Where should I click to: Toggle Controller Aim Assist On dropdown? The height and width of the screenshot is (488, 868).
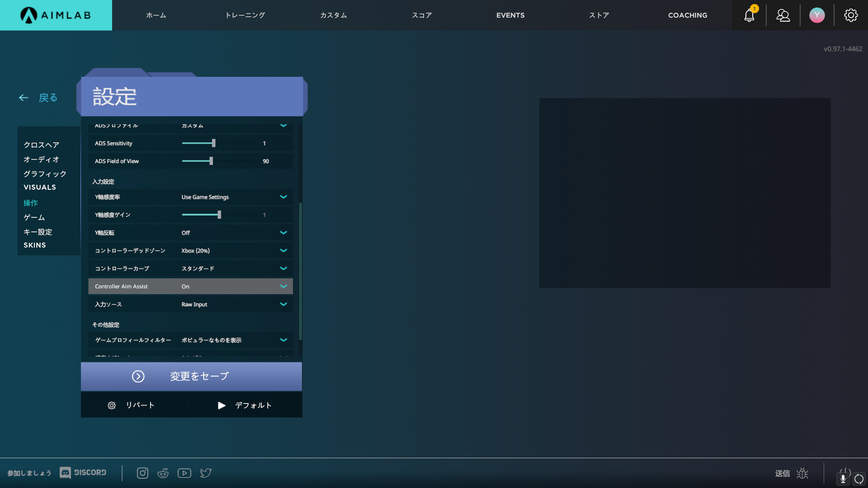pos(283,286)
